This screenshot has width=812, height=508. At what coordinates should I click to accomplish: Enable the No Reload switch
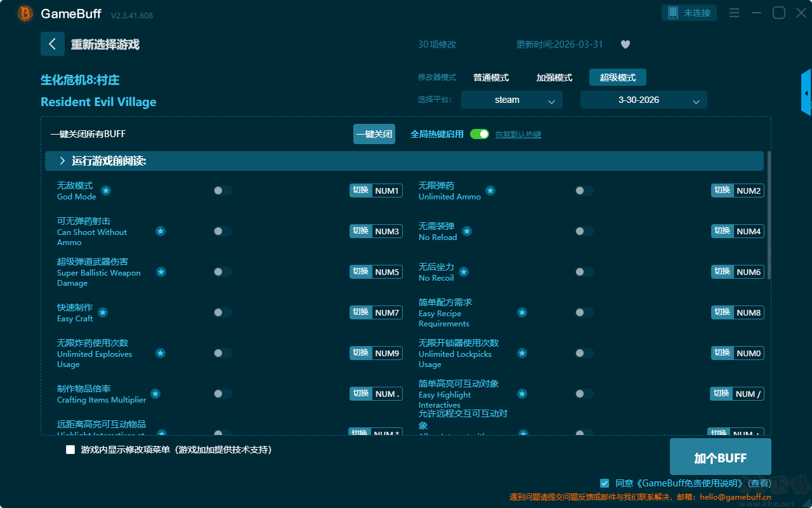click(584, 231)
